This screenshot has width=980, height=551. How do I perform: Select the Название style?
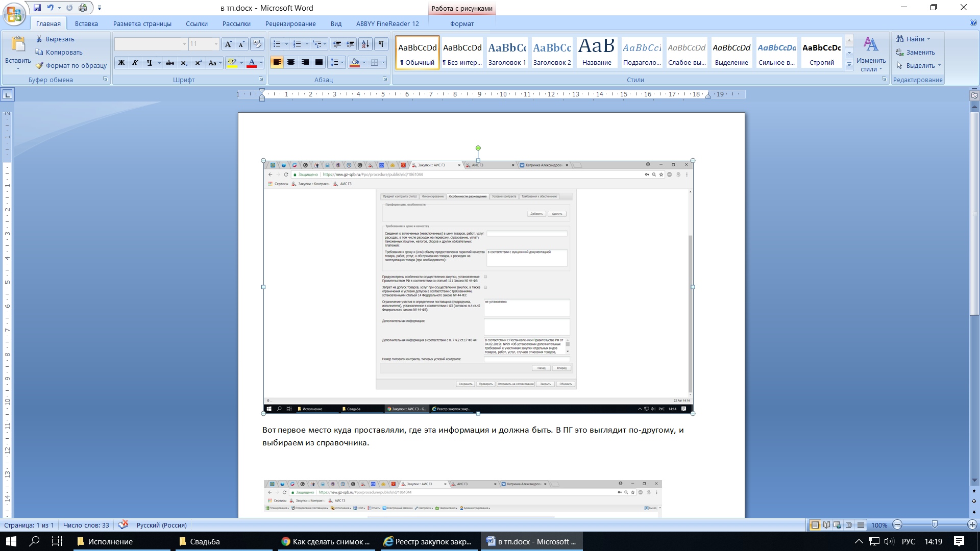597,53
